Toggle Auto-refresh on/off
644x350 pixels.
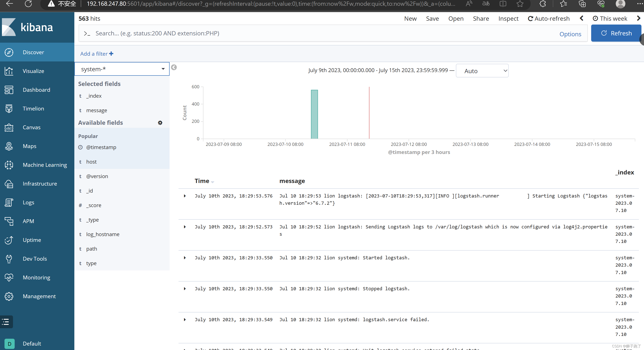click(547, 18)
